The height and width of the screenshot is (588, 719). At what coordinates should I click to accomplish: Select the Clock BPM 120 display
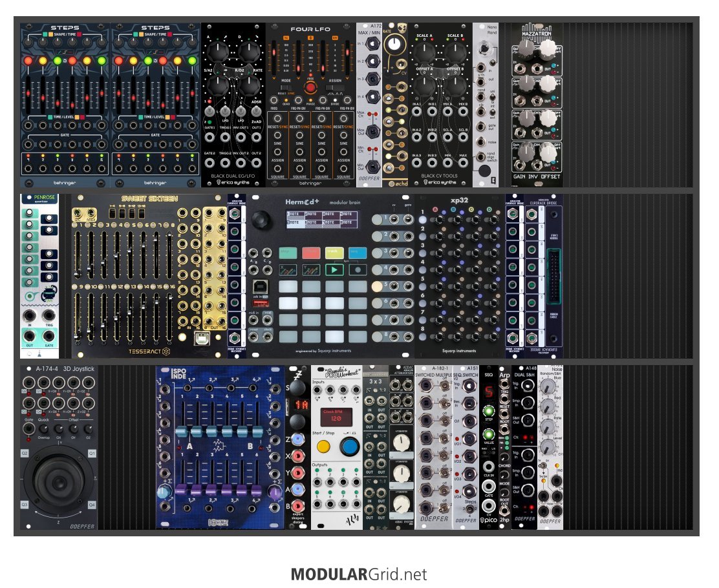tap(336, 417)
